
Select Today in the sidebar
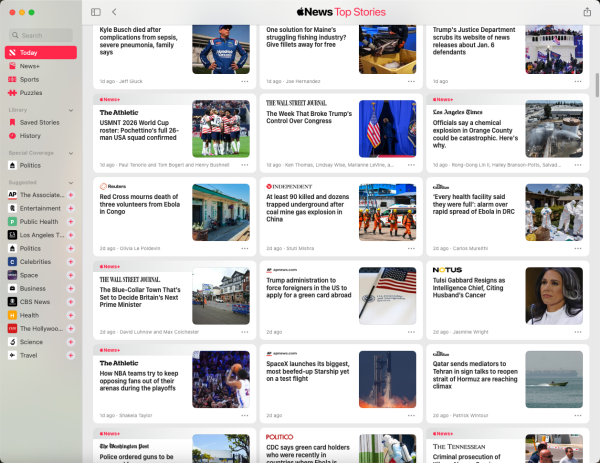click(41, 52)
